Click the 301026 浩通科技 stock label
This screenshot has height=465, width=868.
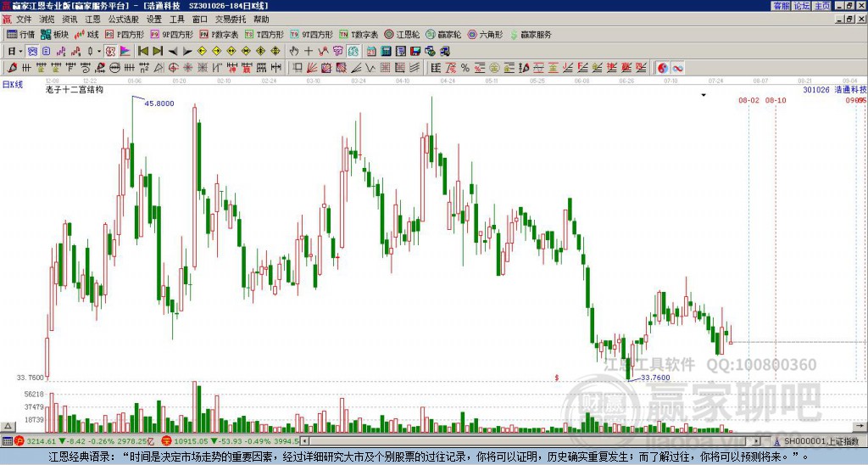coord(835,89)
